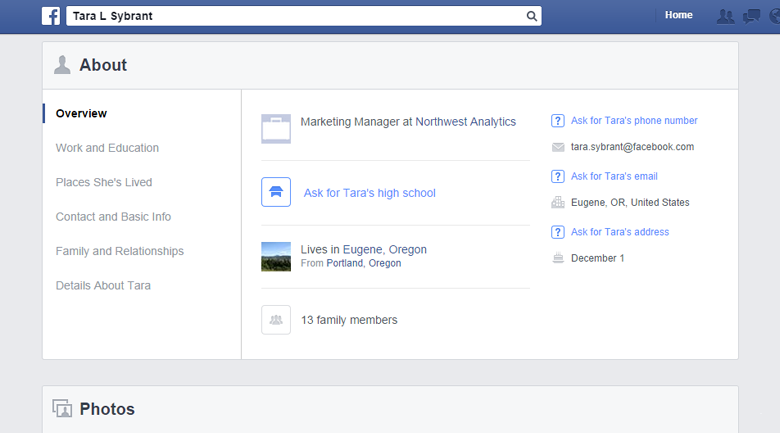
Task: Open the messages icon
Action: point(752,16)
